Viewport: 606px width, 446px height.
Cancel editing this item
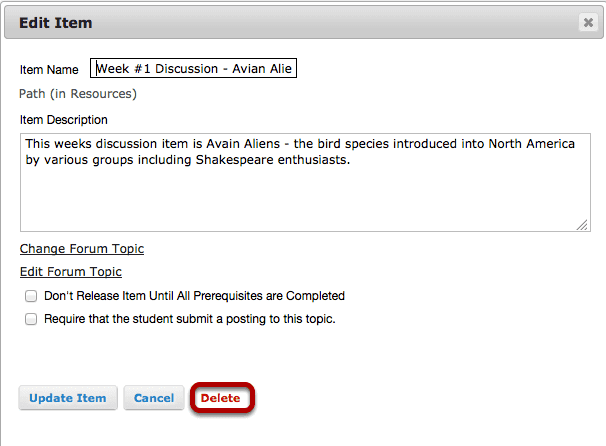point(154,398)
